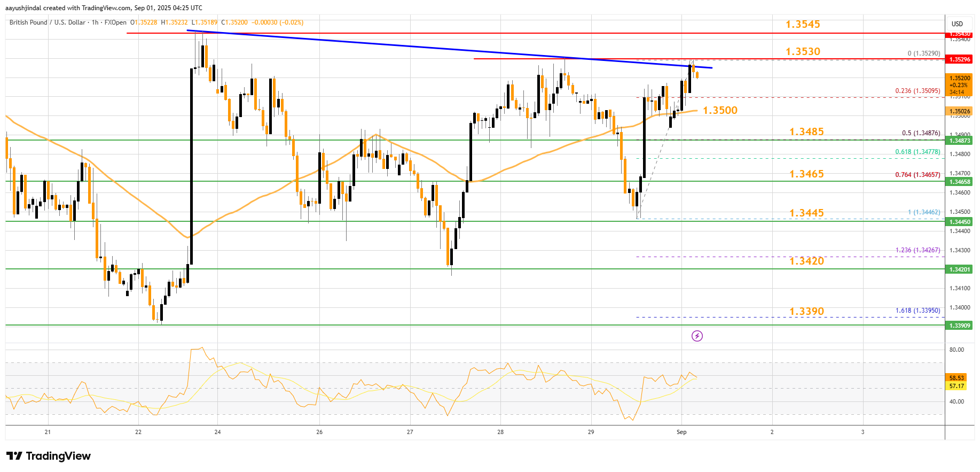
Task: Click the Fibonacci 1.618 (1.33950) label
Action: click(x=918, y=311)
